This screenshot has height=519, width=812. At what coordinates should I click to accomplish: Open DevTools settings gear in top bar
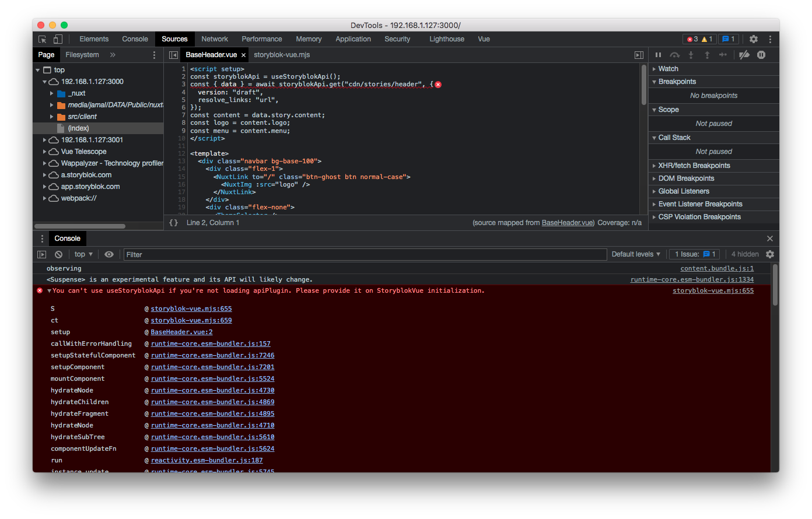pyautogui.click(x=754, y=39)
